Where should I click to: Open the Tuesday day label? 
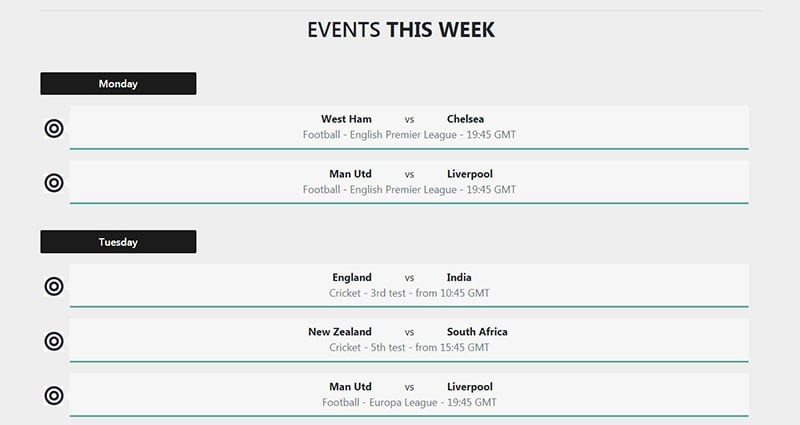coord(118,242)
